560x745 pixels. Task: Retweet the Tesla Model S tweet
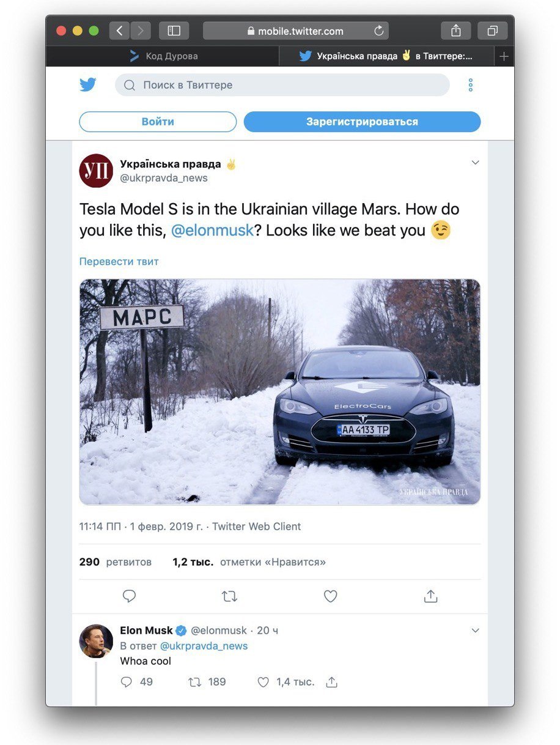[229, 596]
